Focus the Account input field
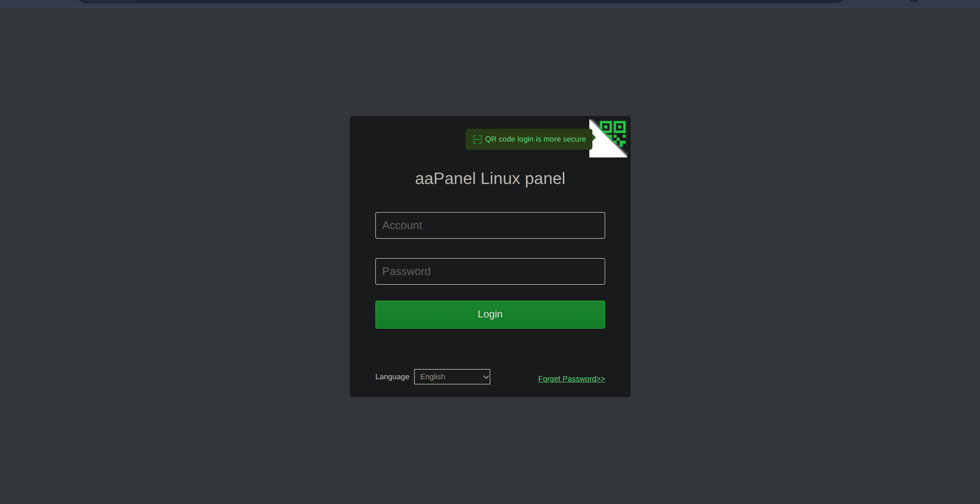 (490, 225)
